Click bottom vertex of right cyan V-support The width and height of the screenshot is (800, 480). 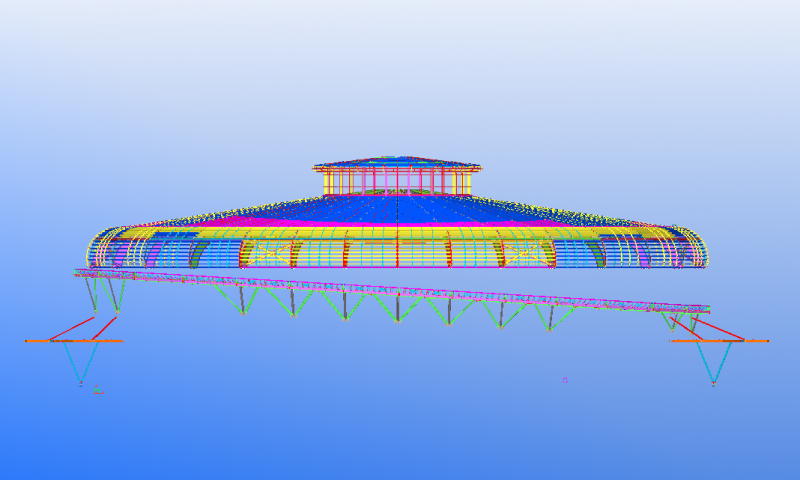tap(713, 383)
